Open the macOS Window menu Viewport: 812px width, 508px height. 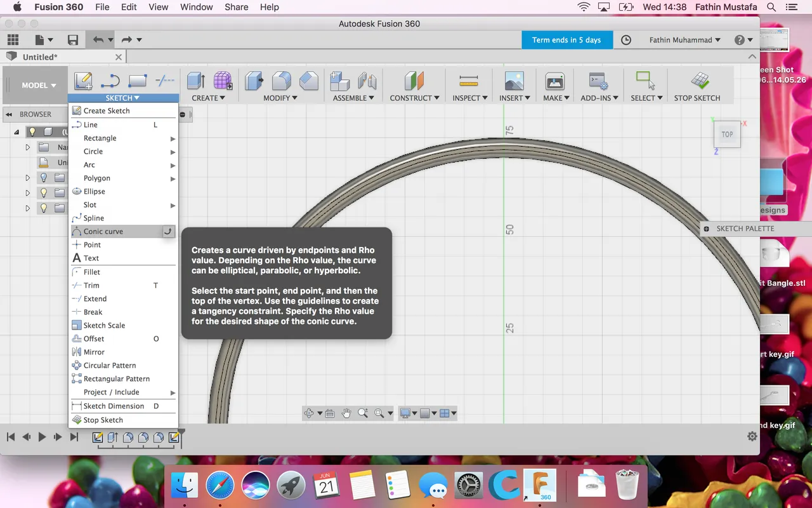click(196, 7)
